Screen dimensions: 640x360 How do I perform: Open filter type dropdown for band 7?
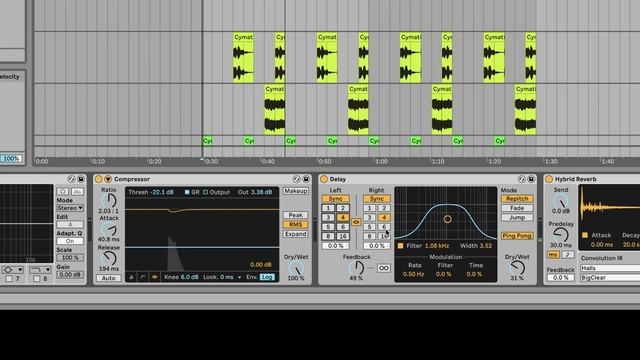coord(12,269)
